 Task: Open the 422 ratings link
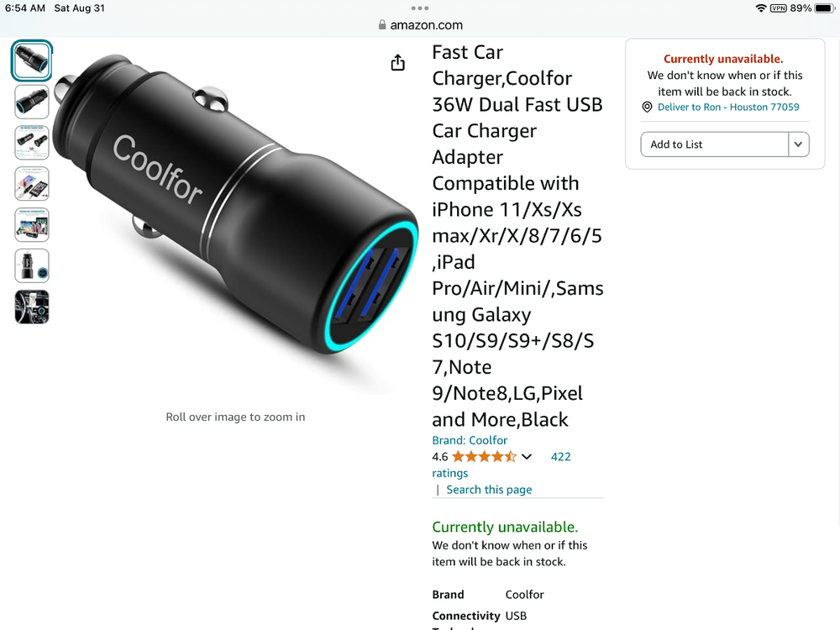click(560, 457)
